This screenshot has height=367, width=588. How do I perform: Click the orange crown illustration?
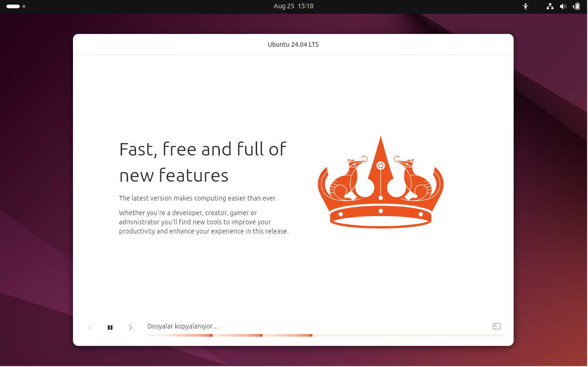click(381, 182)
